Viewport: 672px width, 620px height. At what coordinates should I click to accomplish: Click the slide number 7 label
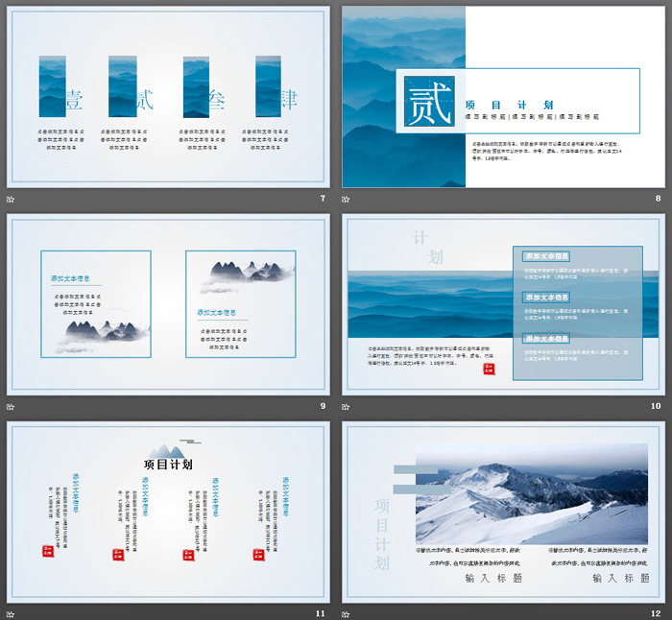(x=323, y=199)
